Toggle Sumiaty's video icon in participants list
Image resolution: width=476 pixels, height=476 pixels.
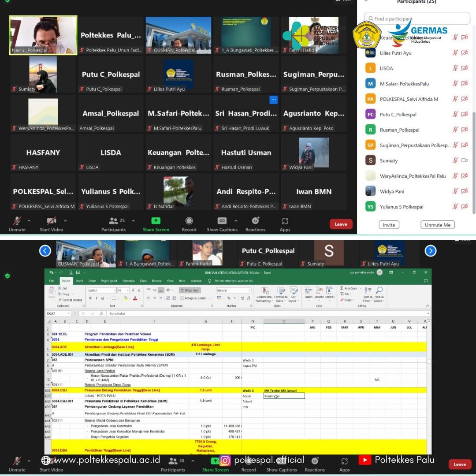point(464,160)
